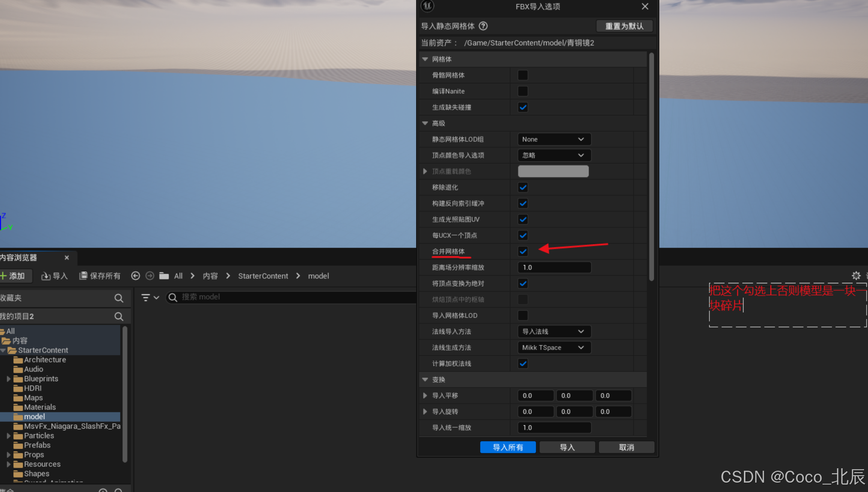The width and height of the screenshot is (868, 492).
Task: Open content browser settings gear
Action: pyautogui.click(x=856, y=276)
